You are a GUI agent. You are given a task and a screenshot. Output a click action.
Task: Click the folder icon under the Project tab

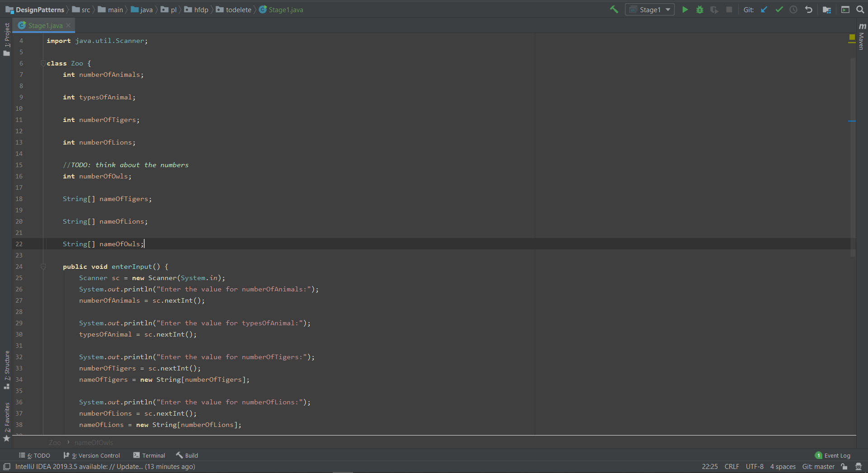pyautogui.click(x=7, y=53)
